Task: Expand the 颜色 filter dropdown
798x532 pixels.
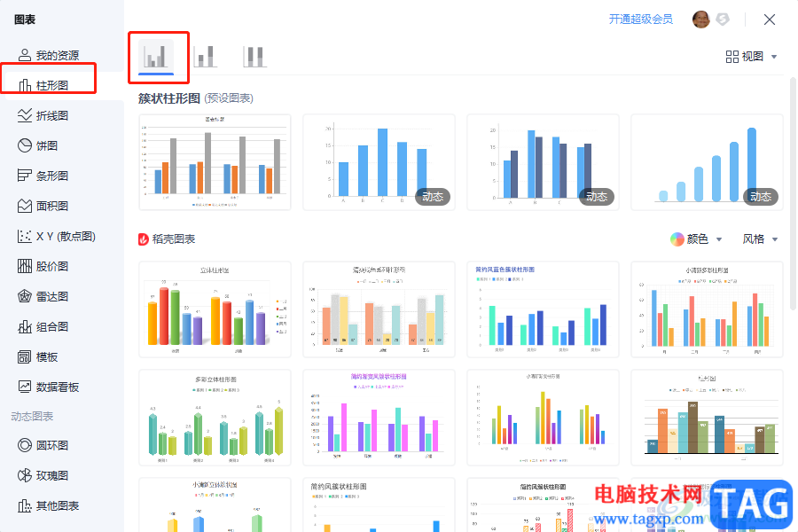Action: tap(696, 239)
